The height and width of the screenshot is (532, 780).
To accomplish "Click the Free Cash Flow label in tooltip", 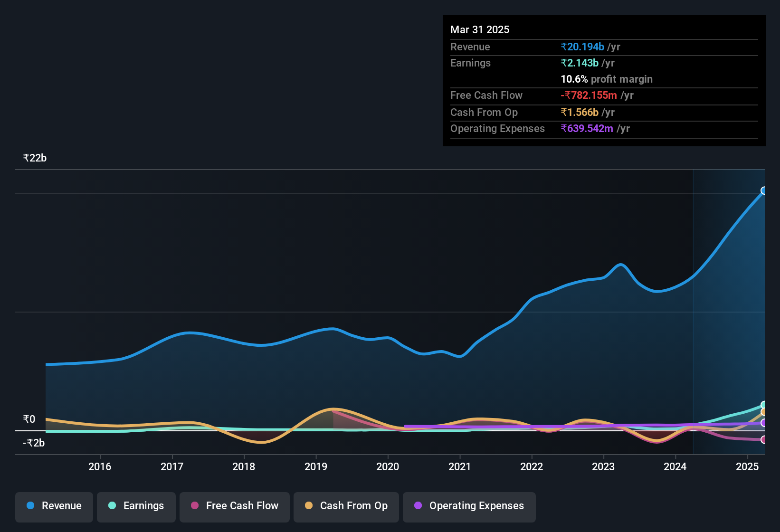I will (486, 95).
